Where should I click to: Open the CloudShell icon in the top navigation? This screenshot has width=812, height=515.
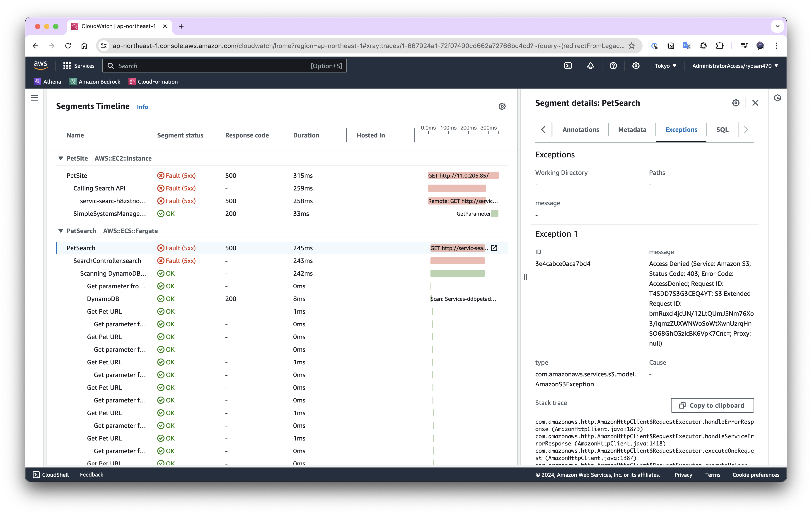[x=568, y=66]
